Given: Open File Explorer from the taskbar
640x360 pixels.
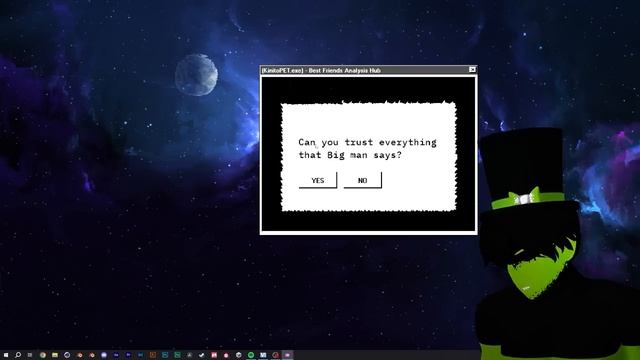Looking at the screenshot, I should click(55, 355).
